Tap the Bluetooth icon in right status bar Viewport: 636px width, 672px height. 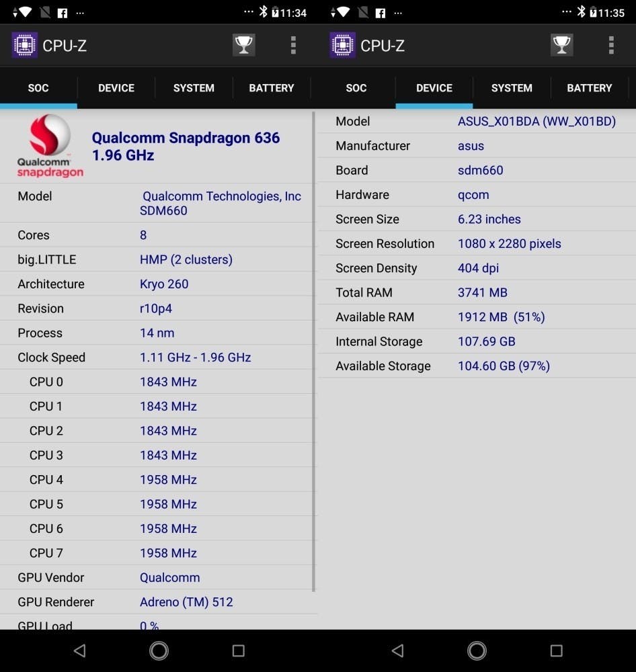pyautogui.click(x=581, y=11)
